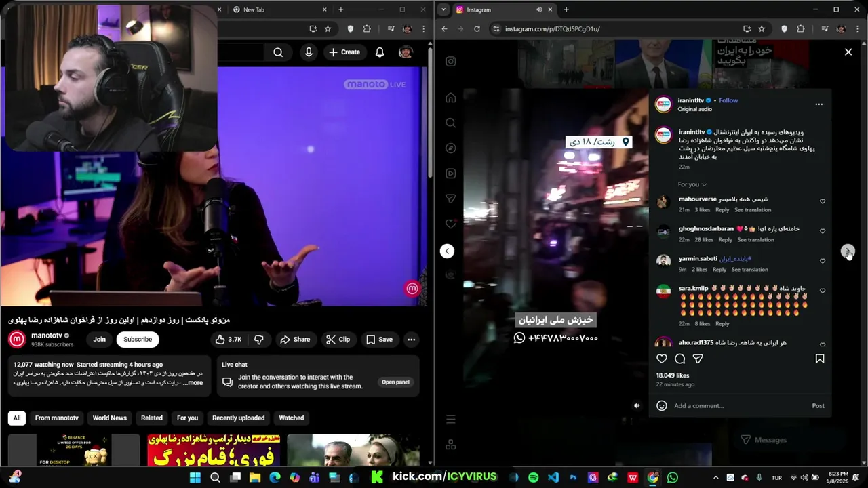
Task: Go back in the Instagram browser window
Action: pos(444,28)
